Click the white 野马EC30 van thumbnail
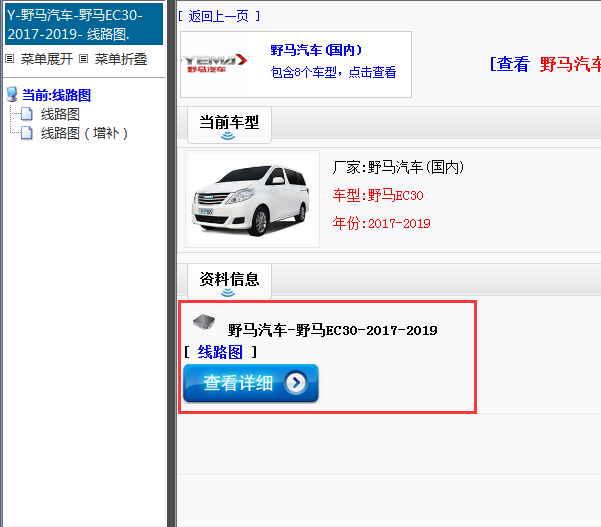The width and height of the screenshot is (601, 527). coord(252,199)
